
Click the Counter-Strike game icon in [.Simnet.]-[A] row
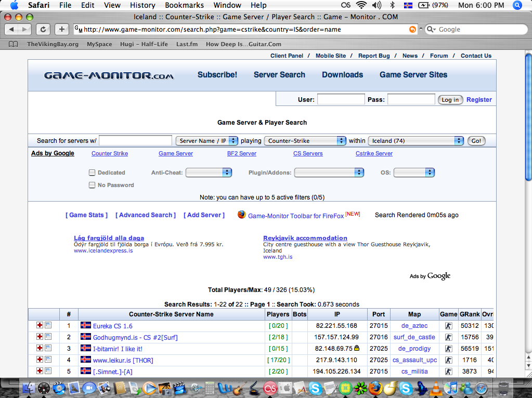coord(449,372)
